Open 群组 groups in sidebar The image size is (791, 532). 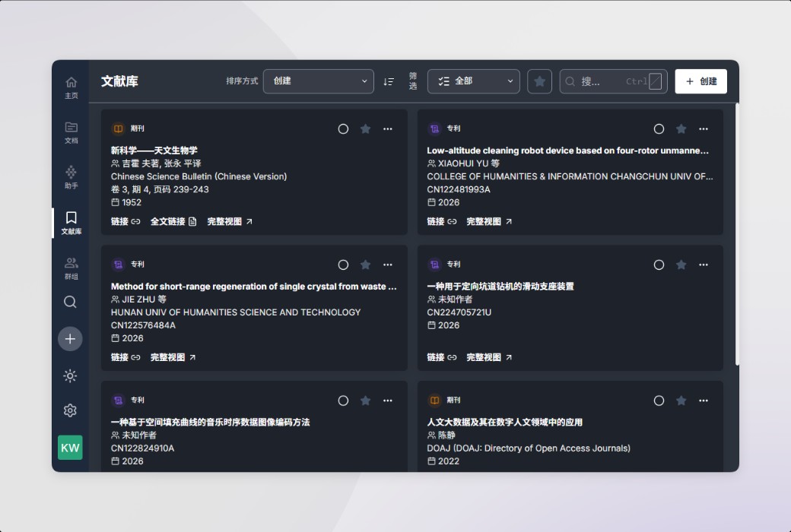tap(71, 268)
